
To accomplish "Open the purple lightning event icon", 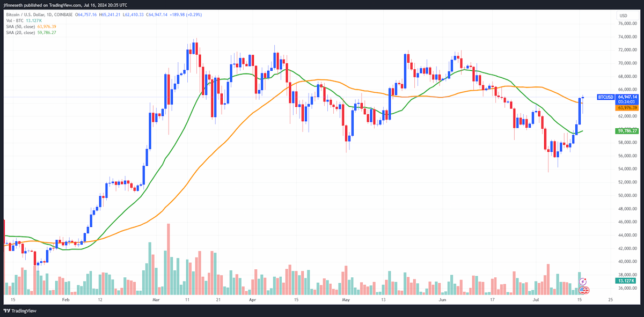I will pos(584,281).
